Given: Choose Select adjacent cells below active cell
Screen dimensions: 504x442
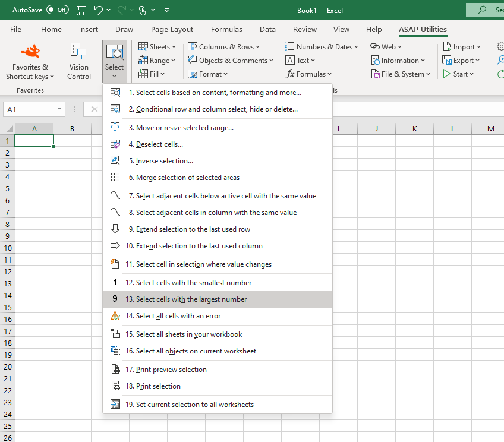Looking at the screenshot, I should coord(218,196).
